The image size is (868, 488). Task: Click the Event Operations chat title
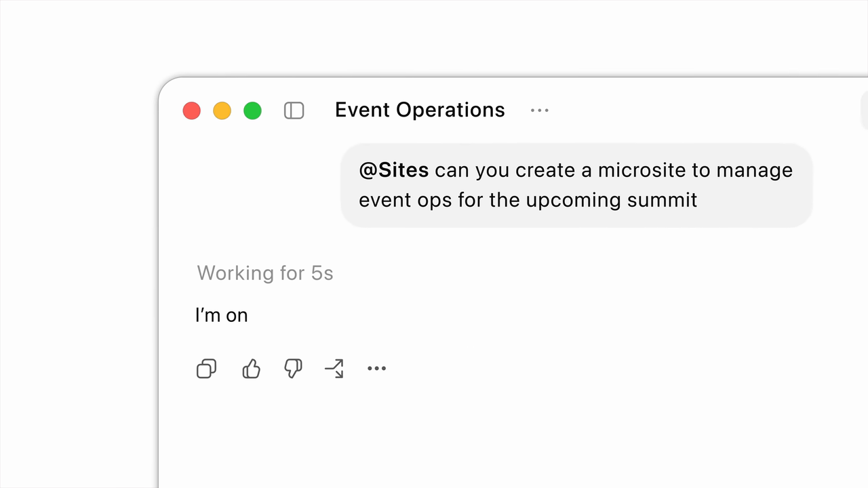420,110
